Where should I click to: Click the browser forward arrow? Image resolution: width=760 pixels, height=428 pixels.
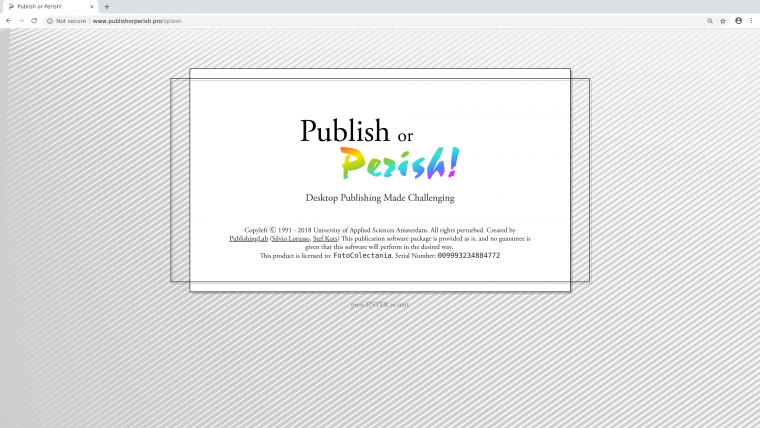[21, 20]
